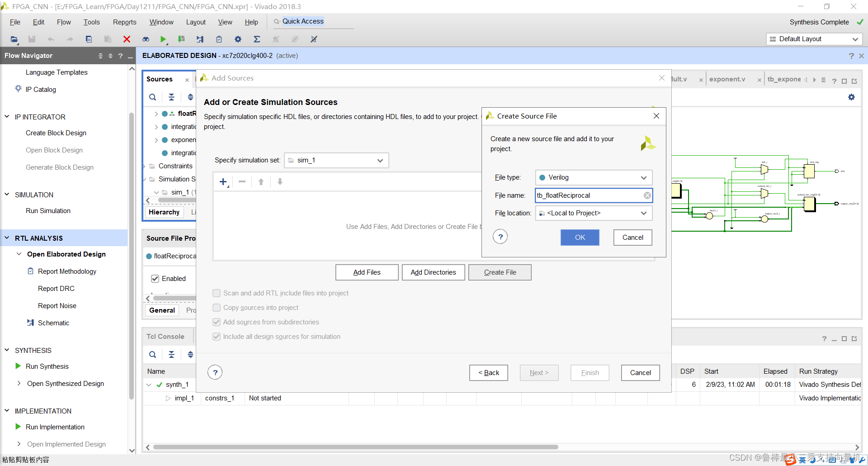Click the Flow Navigator vertical scrollbar
The height and width of the screenshot is (466, 868).
[132, 256]
